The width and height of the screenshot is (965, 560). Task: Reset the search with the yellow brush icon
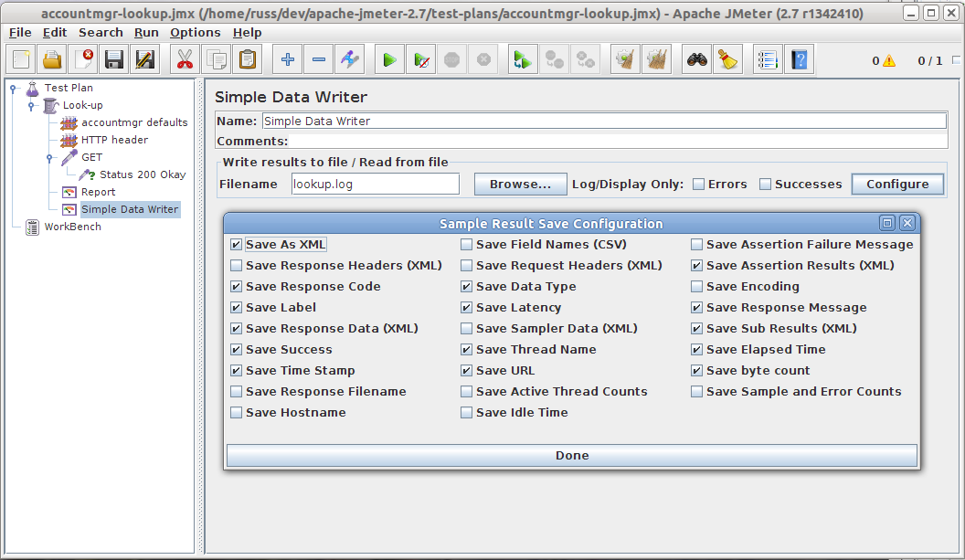click(728, 59)
